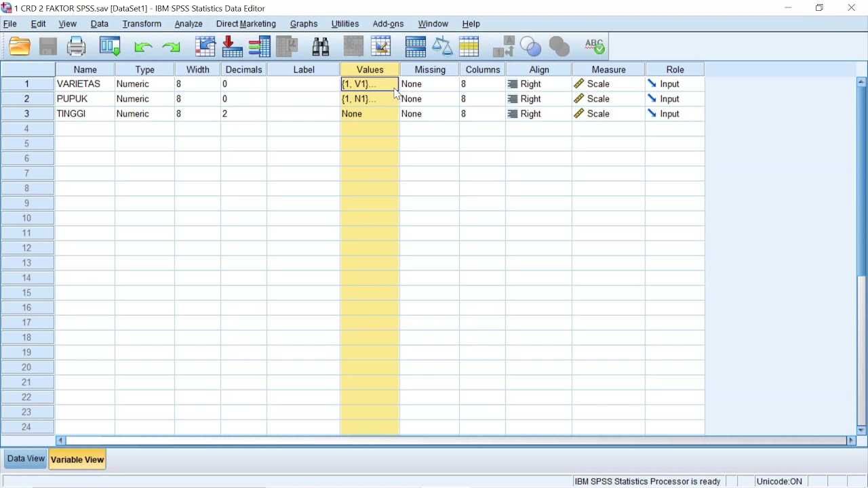Open Measure dropdown for TINGGI row

[x=608, y=114]
